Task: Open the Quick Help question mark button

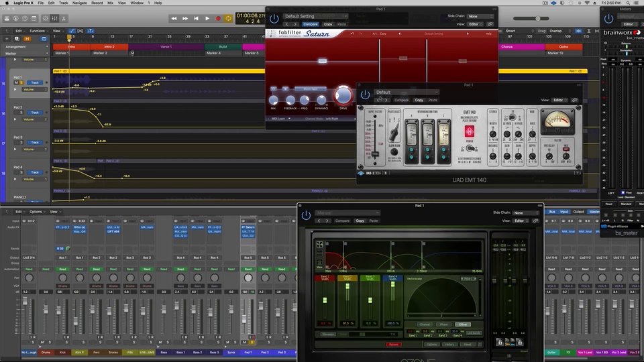Action: click(x=25, y=19)
